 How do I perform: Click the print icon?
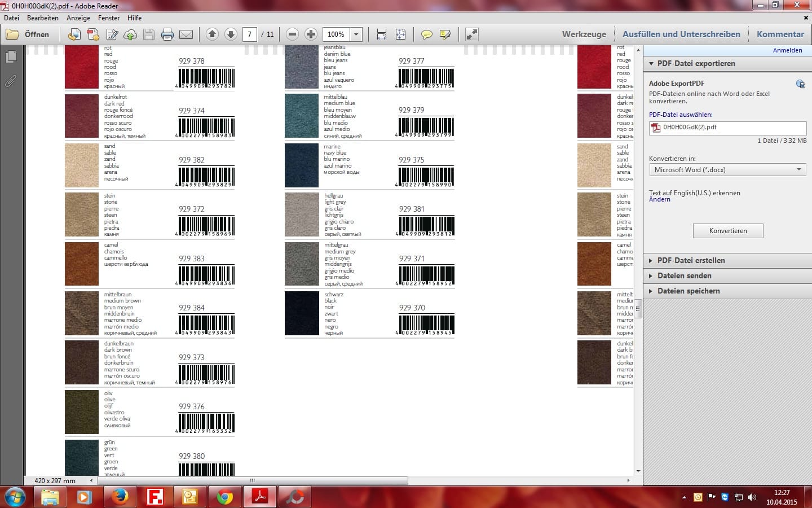pyautogui.click(x=167, y=34)
